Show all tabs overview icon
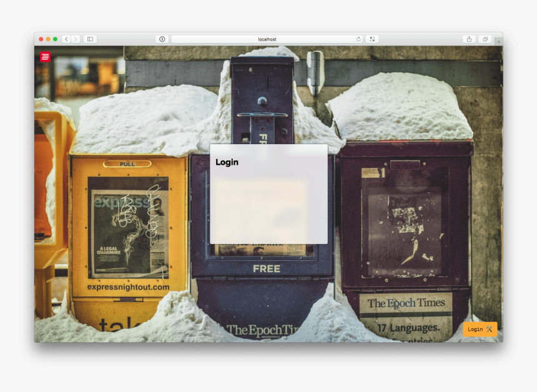 tap(485, 39)
